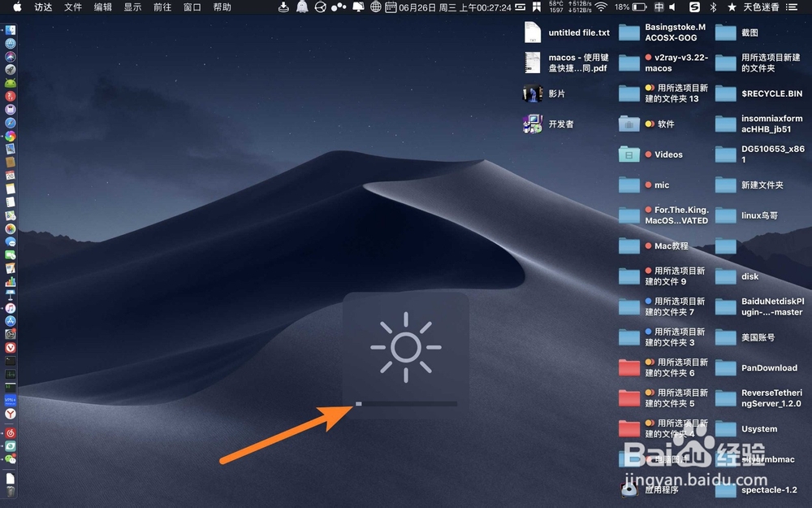Launch Siri from the dock
812x508 pixels.
(11, 57)
